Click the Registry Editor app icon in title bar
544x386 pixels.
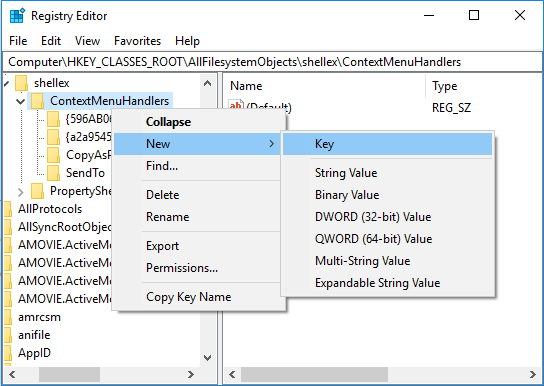click(17, 16)
